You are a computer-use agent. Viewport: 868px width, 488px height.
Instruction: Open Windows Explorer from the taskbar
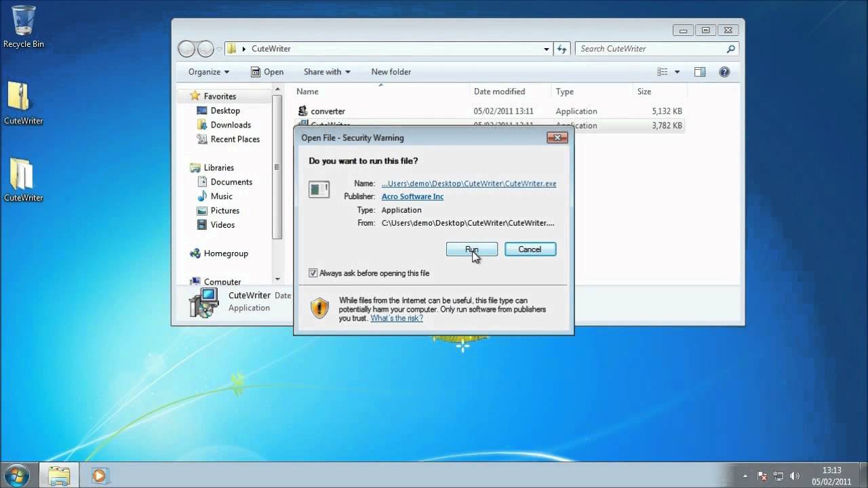tap(58, 476)
